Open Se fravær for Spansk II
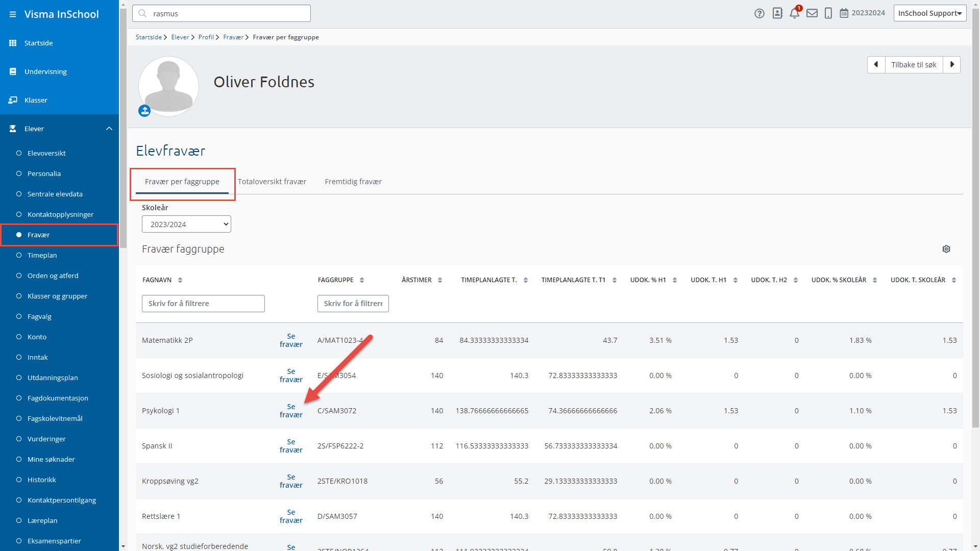Image resolution: width=980 pixels, height=551 pixels. [291, 446]
